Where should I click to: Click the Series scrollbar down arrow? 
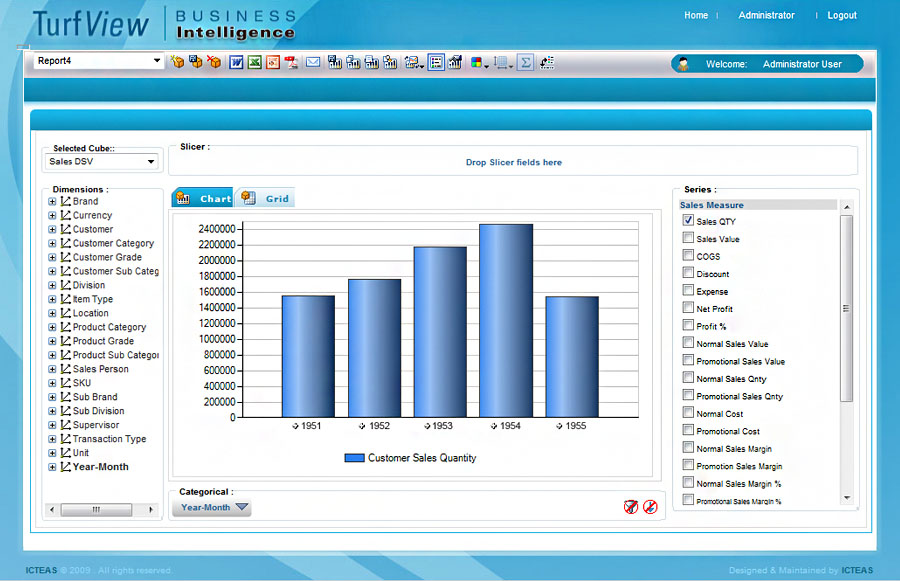point(847,498)
